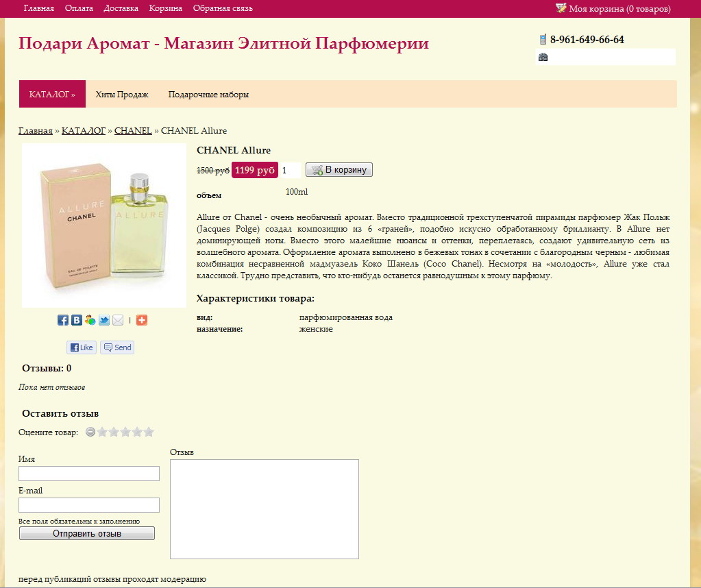Screen dimensions: 701x588
Task: Click the женские value
Action: (x=316, y=329)
